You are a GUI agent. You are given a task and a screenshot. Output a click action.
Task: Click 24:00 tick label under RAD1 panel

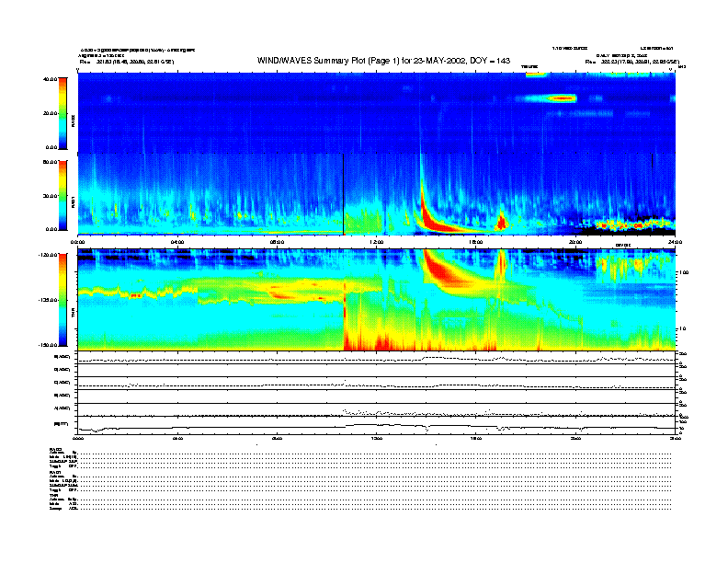pos(675,242)
